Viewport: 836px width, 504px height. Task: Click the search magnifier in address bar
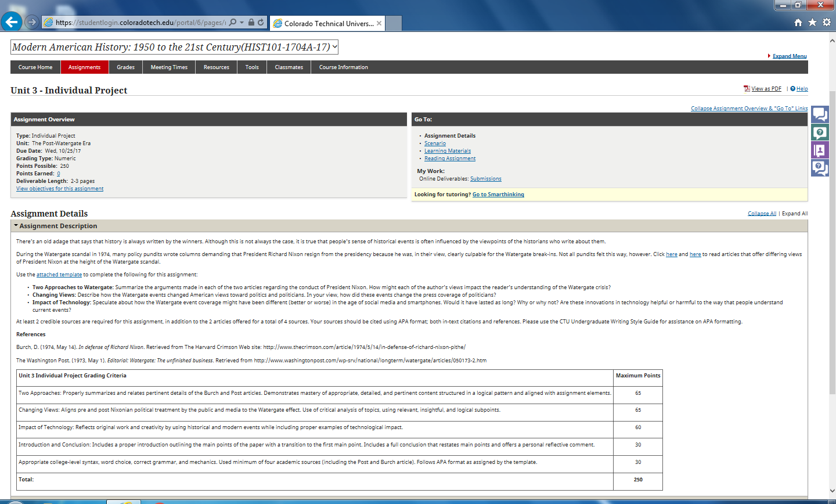coord(232,22)
